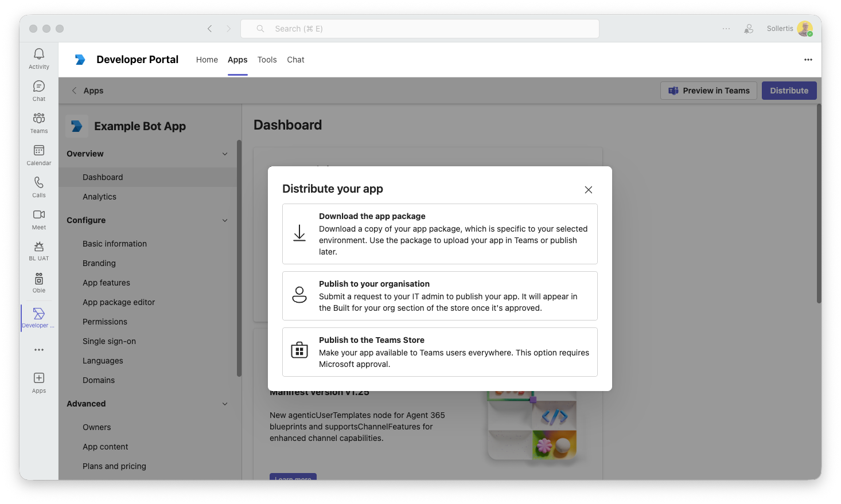Click the Distribute button
Viewport: 841px width, 504px height.
point(789,91)
